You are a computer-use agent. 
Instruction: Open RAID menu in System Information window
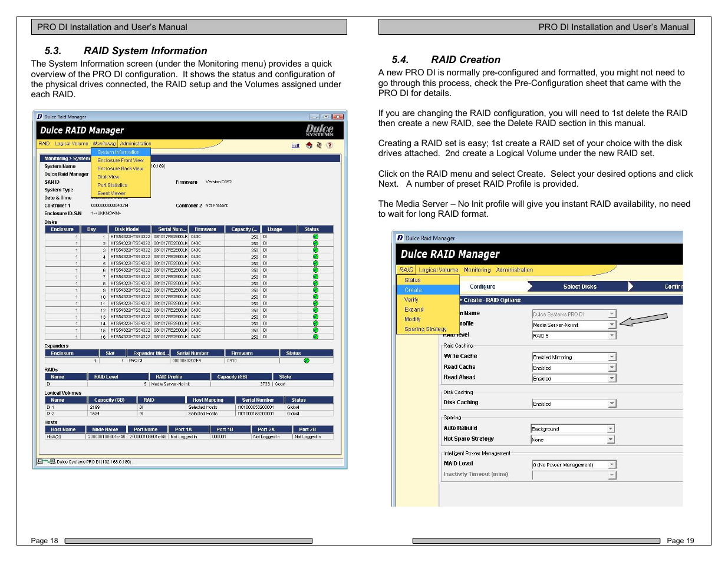tap(44, 144)
